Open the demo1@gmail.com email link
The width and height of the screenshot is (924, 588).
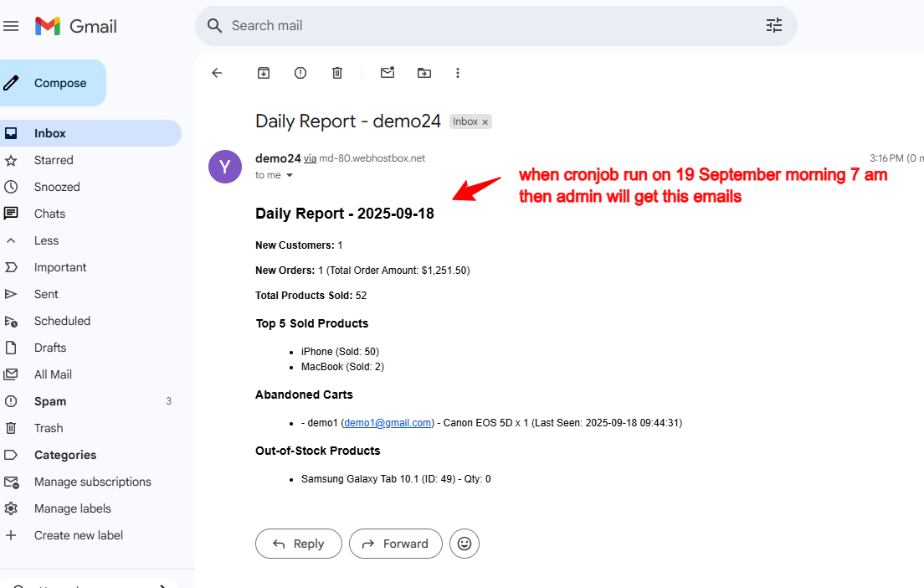click(388, 423)
